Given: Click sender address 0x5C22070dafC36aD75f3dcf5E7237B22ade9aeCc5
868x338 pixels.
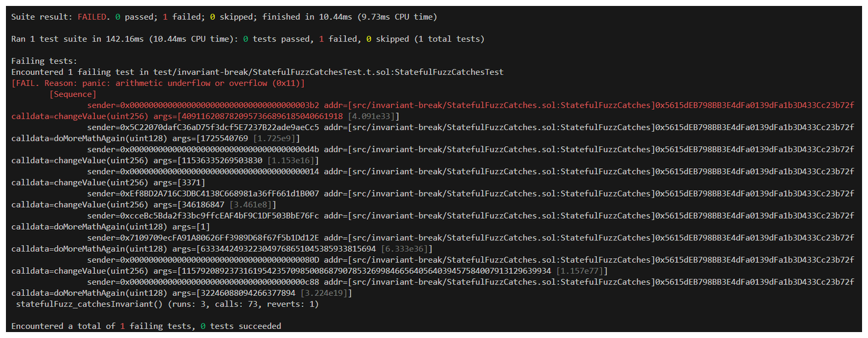Looking at the screenshot, I should [x=203, y=127].
